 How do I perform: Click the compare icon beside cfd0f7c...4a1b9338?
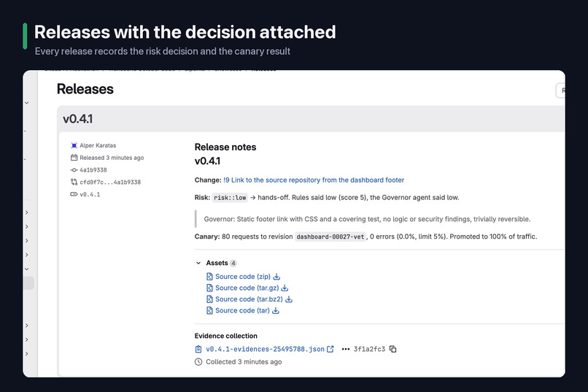click(x=74, y=182)
